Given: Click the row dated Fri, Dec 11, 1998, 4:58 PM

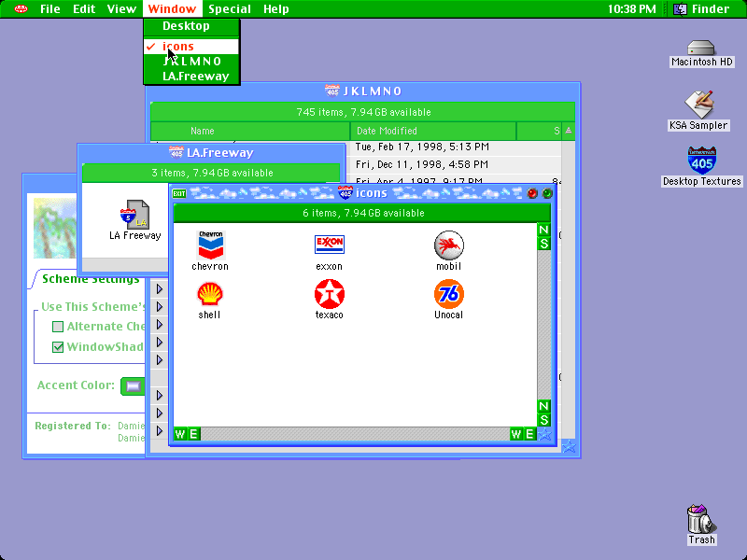Looking at the screenshot, I should coord(422,164).
